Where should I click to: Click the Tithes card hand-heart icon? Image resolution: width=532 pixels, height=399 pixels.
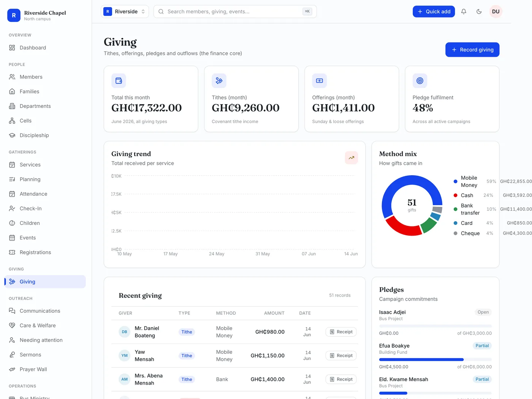219,81
